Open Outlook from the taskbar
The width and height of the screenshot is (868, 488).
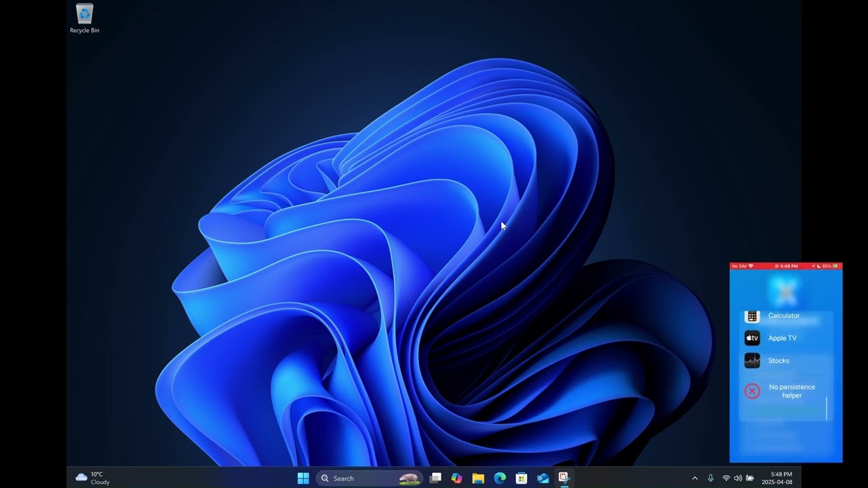point(543,478)
